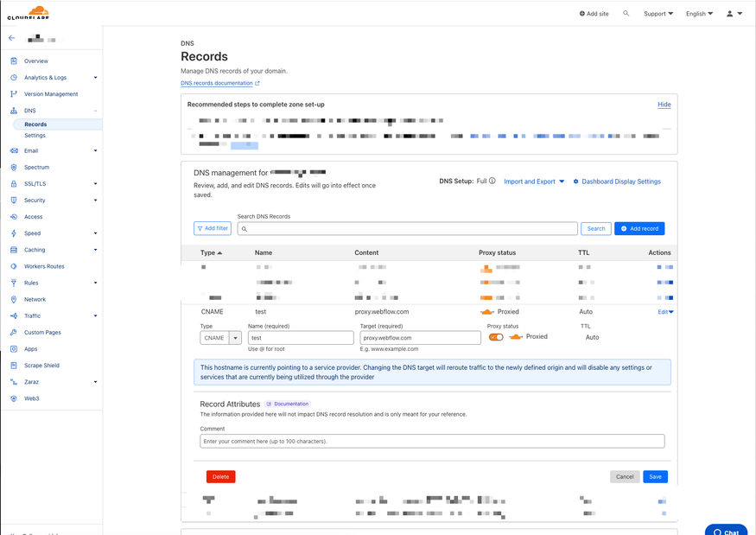Click the Web3 sidebar icon
756x535 pixels.
click(14, 398)
